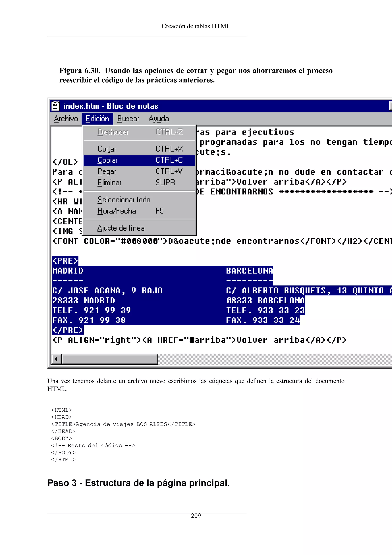
Task: Click Seleccionar todo menu entry
Action: (x=139, y=200)
